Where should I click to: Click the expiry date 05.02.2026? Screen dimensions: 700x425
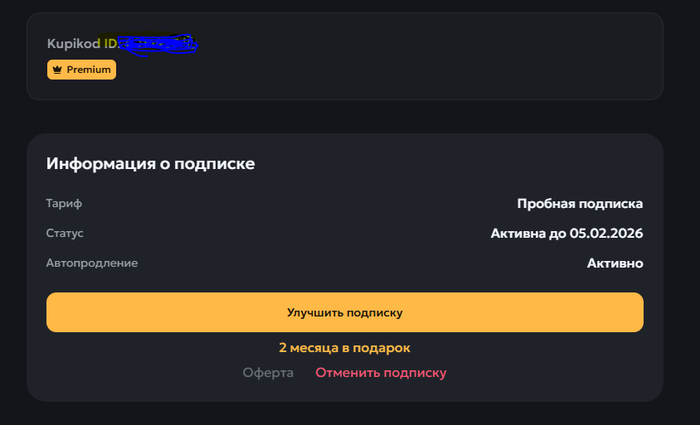coord(606,234)
